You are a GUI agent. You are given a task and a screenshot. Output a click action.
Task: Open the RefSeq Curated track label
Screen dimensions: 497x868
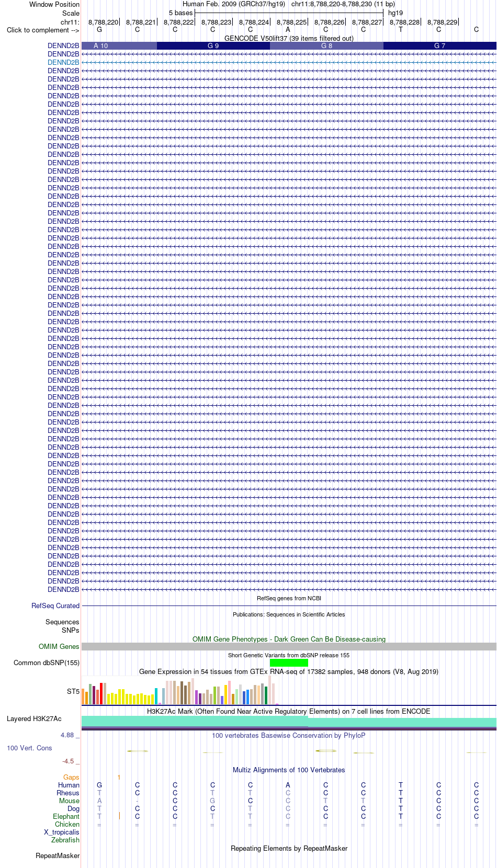click(x=55, y=606)
